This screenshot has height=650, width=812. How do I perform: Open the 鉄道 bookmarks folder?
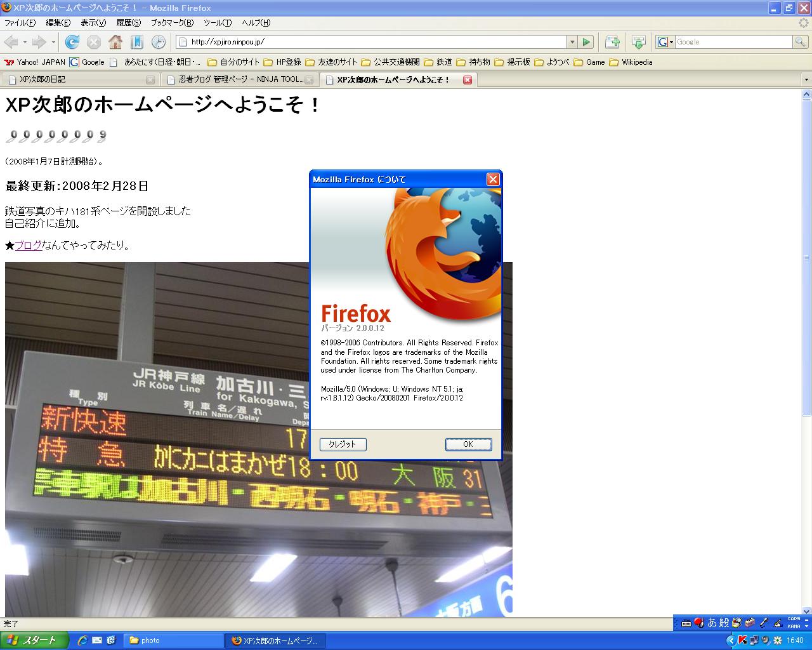(x=438, y=62)
